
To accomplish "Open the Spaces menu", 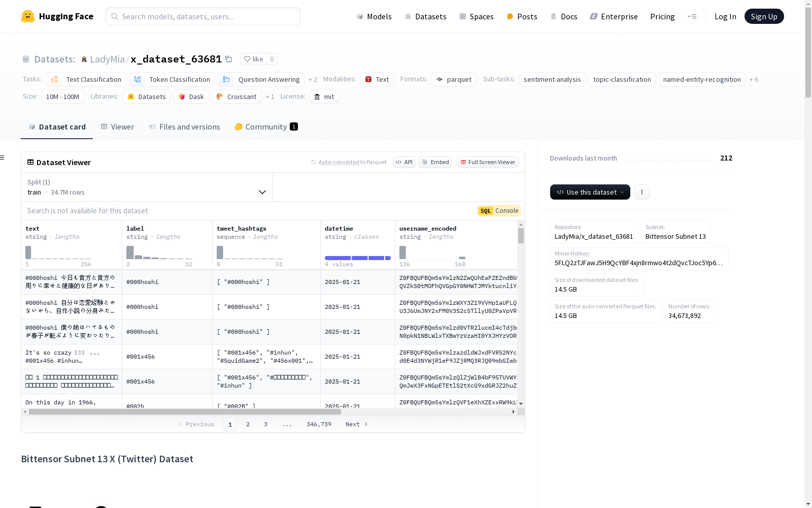I will pyautogui.click(x=477, y=16).
